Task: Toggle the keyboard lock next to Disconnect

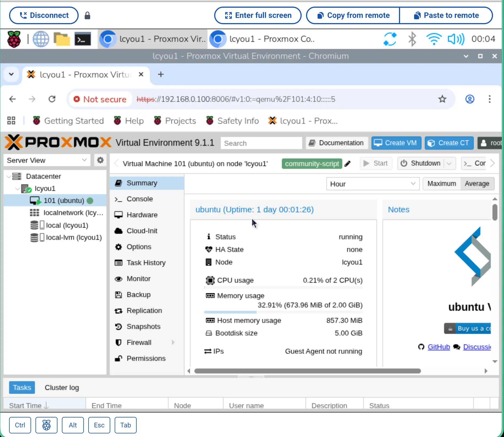Action: (87, 15)
